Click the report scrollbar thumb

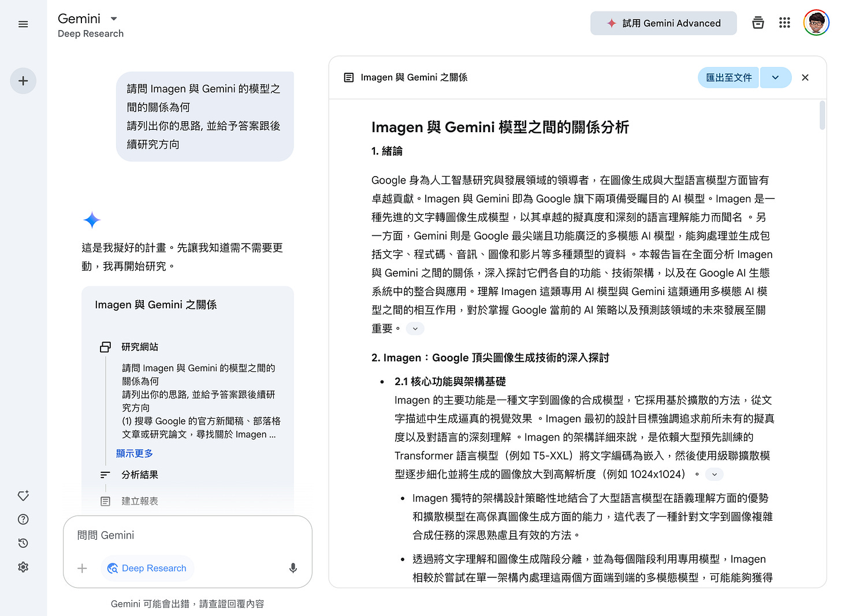(x=822, y=115)
